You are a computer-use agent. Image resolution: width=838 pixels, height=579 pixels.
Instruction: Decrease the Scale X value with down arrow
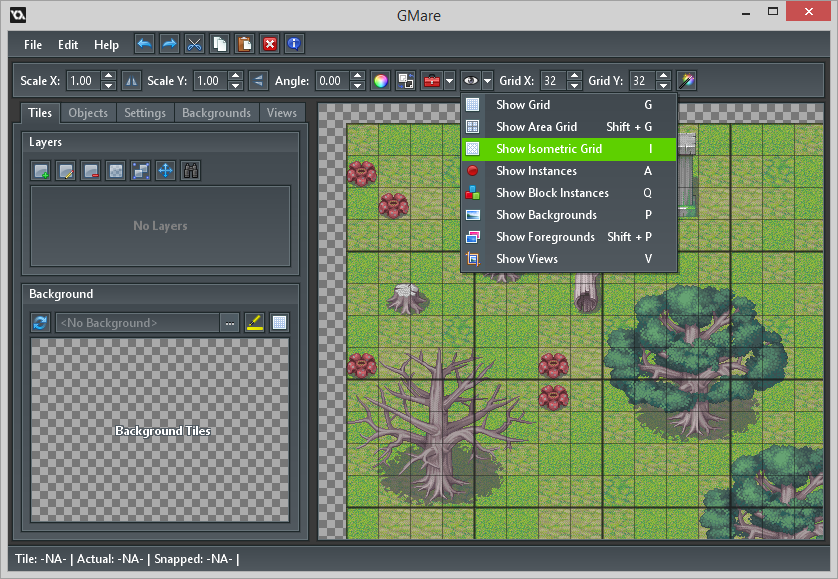click(x=108, y=86)
